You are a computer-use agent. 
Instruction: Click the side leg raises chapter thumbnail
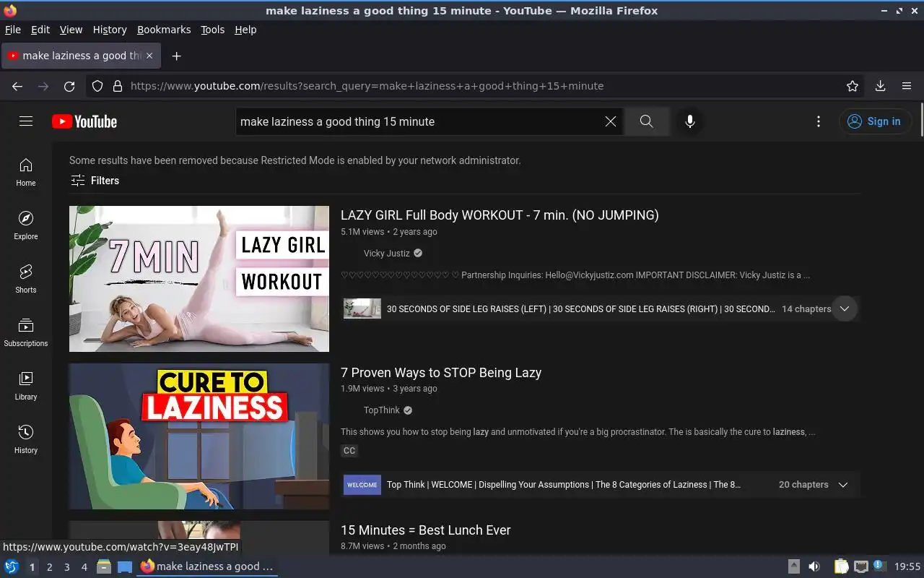[x=362, y=309]
